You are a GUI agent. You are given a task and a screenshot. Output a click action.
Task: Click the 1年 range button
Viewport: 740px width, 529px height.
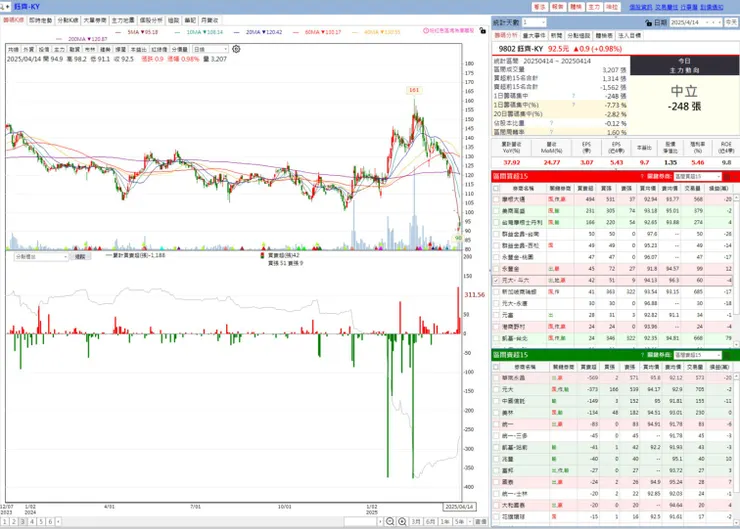(445, 521)
